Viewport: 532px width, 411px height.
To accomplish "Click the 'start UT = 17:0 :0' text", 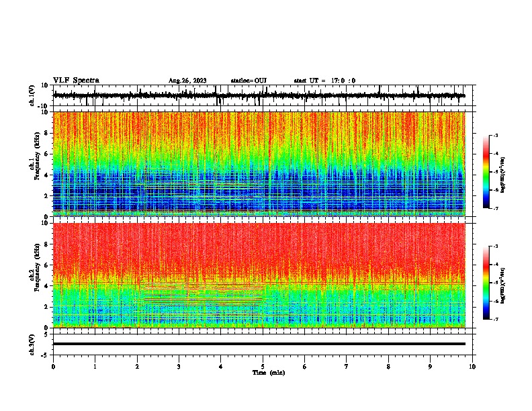I will [x=324, y=81].
